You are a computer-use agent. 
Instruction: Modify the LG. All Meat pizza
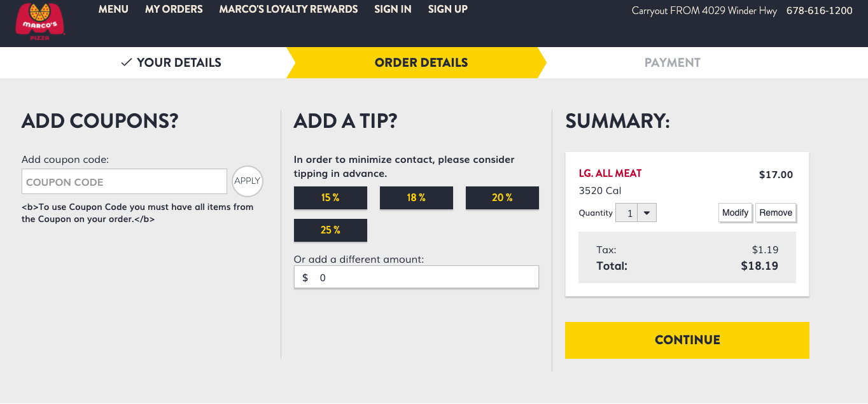[735, 212]
